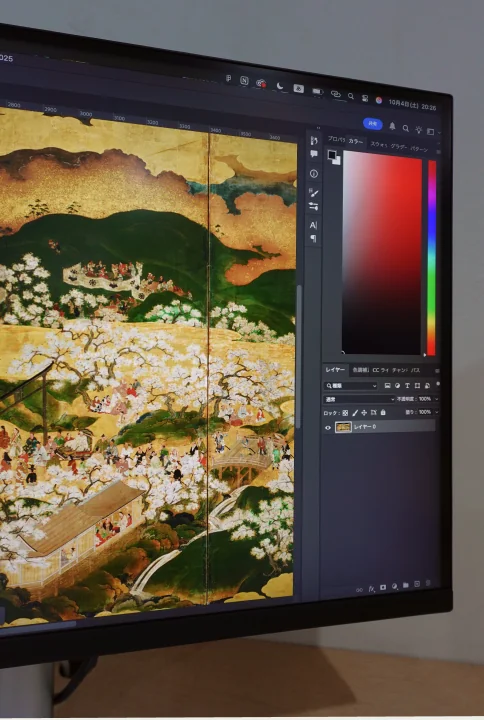Filter layers by shape layers icon
484x720 pixels.
(x=417, y=386)
